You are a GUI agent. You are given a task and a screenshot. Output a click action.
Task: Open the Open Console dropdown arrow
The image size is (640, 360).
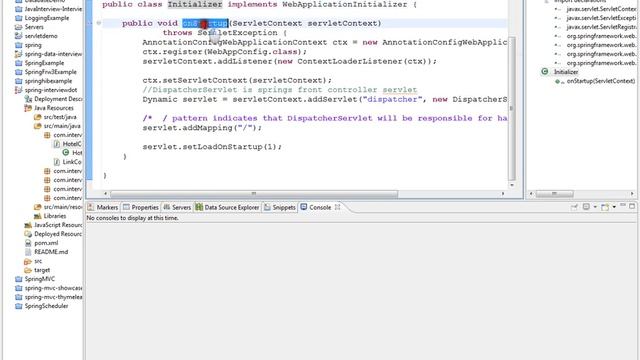point(614,207)
